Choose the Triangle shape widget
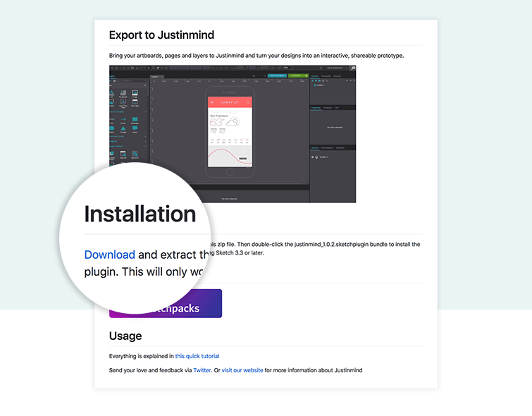Image resolution: width=532 pixels, height=416 pixels. pyautogui.click(x=123, y=129)
